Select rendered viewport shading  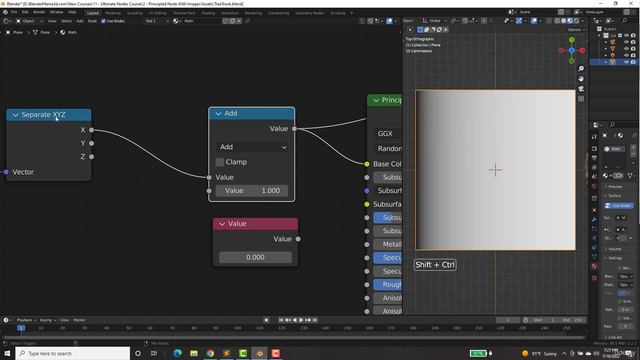pyautogui.click(x=576, y=21)
